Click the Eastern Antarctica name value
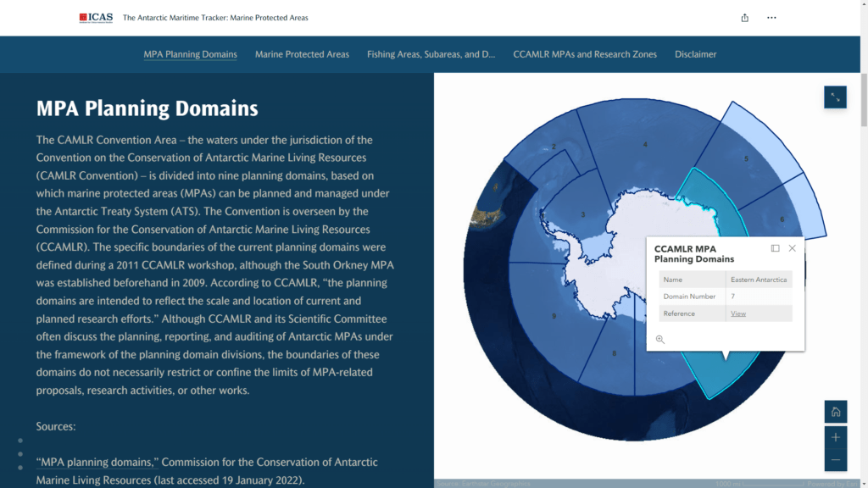This screenshot has width=868, height=488. 759,280
